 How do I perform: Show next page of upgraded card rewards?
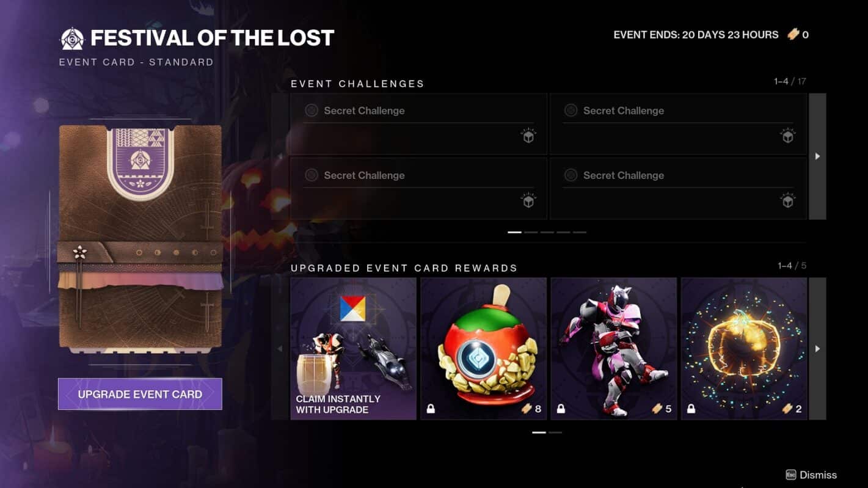817,349
